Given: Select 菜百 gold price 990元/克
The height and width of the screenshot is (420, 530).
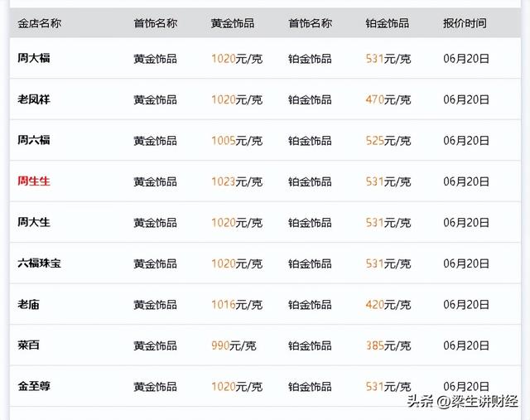Looking at the screenshot, I should pyautogui.click(x=234, y=345).
